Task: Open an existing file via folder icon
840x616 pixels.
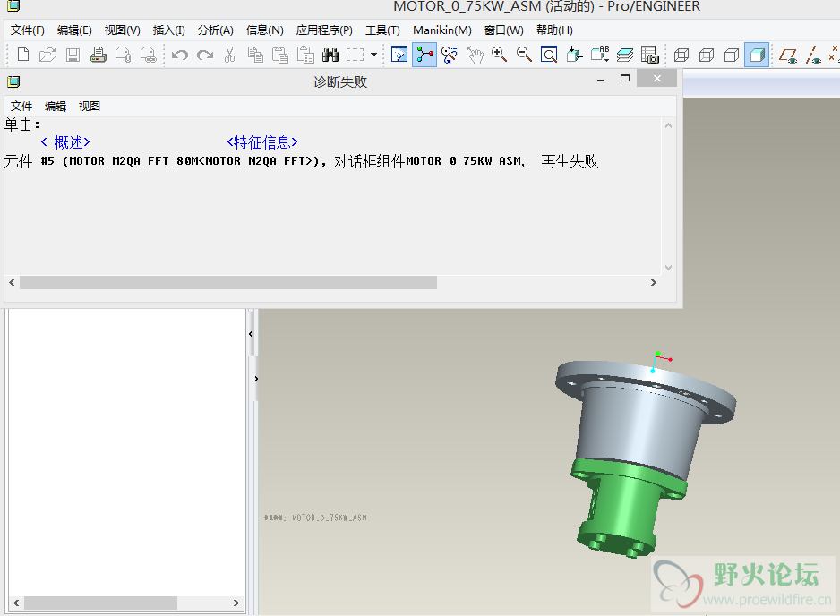Action: tap(47, 55)
